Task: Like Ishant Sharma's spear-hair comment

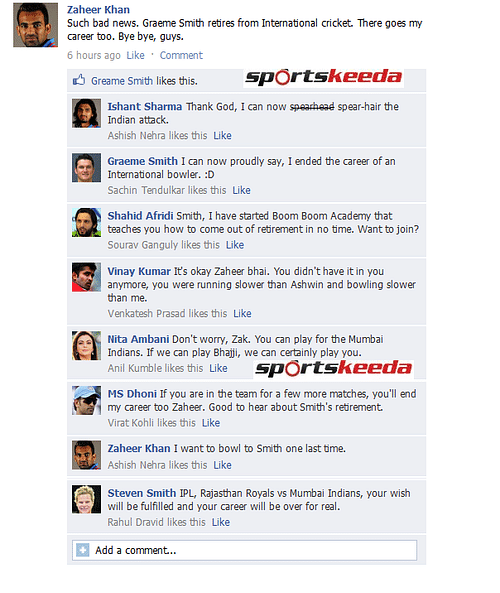Action: click(x=222, y=135)
